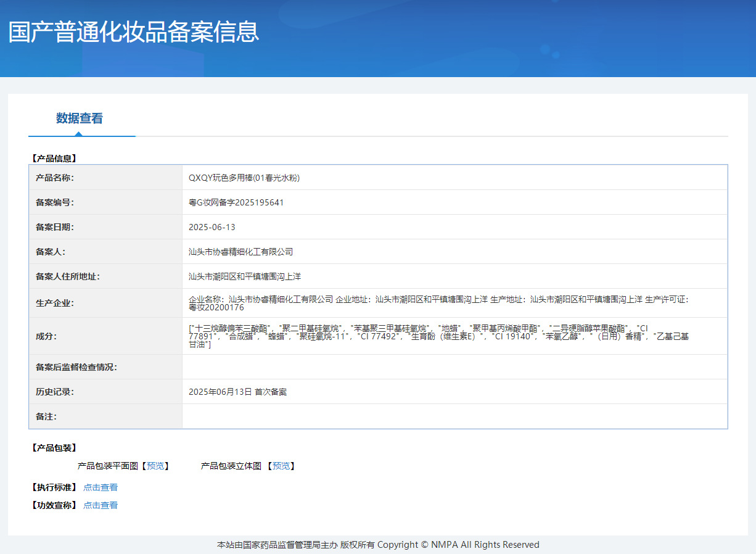Screen dimensions: 756x554
Task: Click the 产品名称 row label
Action: click(55, 178)
